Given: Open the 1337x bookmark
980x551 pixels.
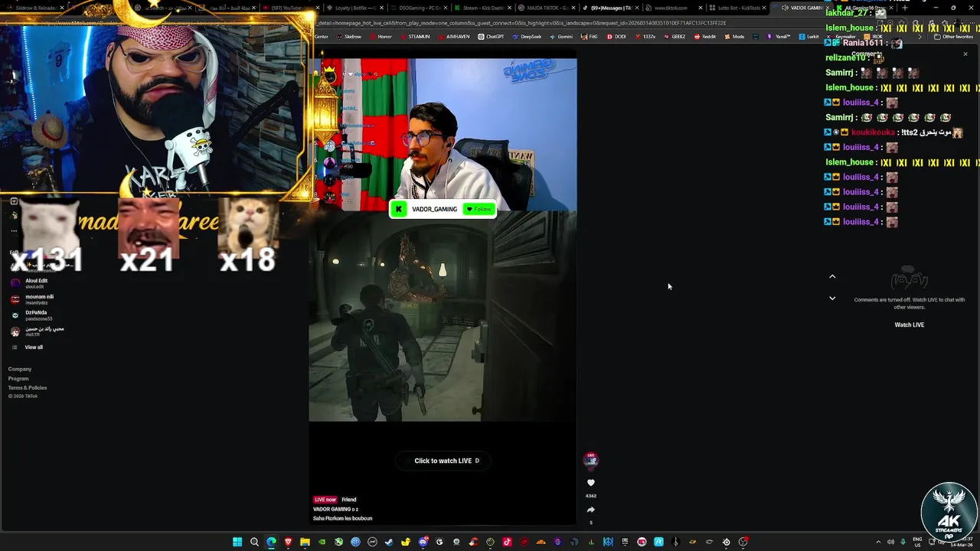Looking at the screenshot, I should coord(645,37).
